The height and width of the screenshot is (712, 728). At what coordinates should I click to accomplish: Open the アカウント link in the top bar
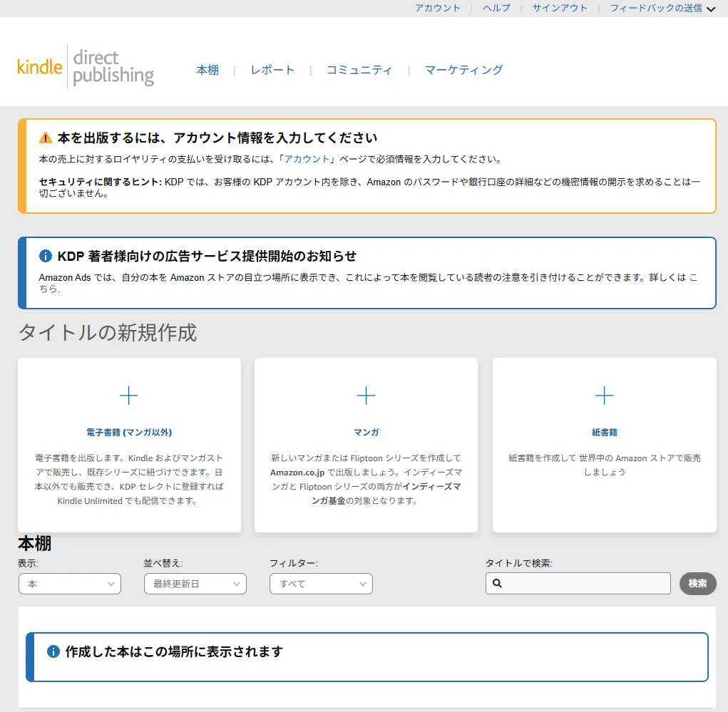point(437,8)
